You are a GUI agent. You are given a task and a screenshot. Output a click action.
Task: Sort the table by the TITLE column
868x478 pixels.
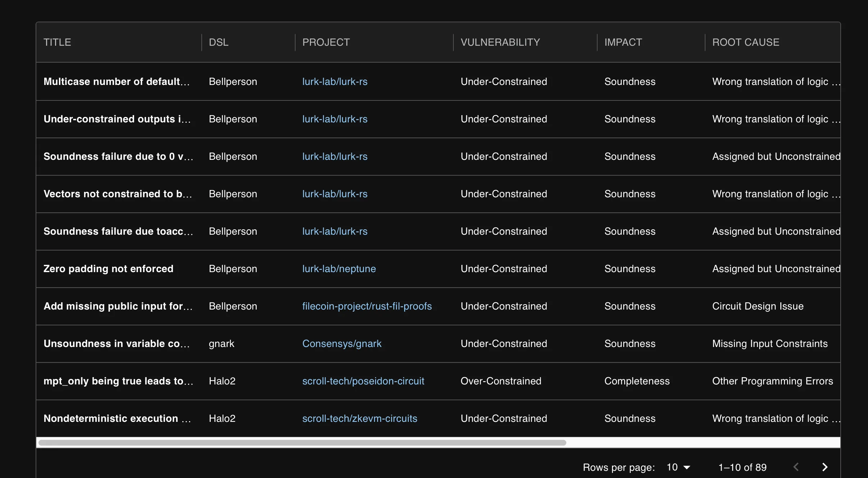(58, 42)
